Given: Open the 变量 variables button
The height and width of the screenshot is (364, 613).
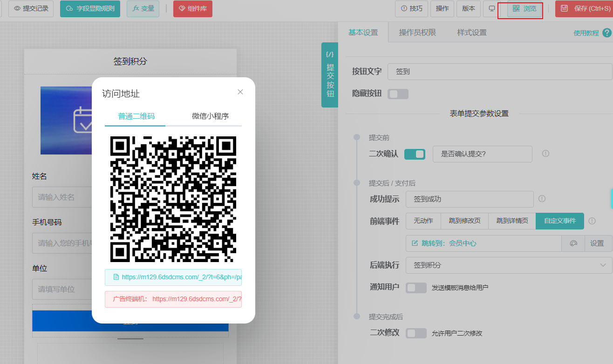Looking at the screenshot, I should click(x=143, y=8).
